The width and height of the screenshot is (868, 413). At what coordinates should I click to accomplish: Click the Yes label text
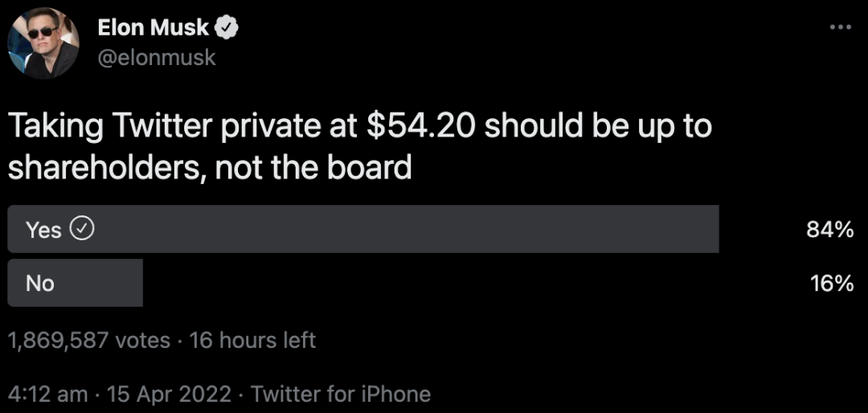43,230
